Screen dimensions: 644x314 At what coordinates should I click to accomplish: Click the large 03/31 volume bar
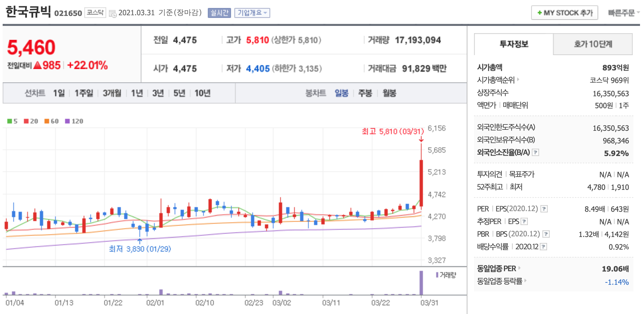pyautogui.click(x=421, y=283)
